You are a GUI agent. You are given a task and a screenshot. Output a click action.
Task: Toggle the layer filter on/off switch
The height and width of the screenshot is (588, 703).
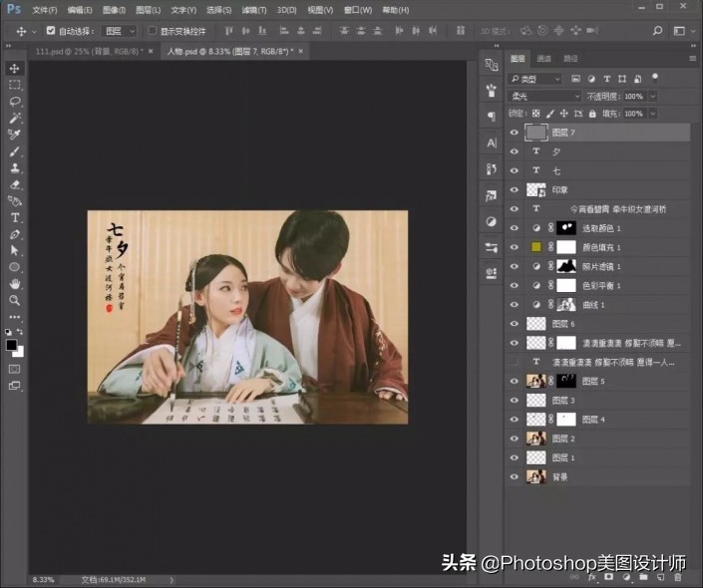click(655, 78)
